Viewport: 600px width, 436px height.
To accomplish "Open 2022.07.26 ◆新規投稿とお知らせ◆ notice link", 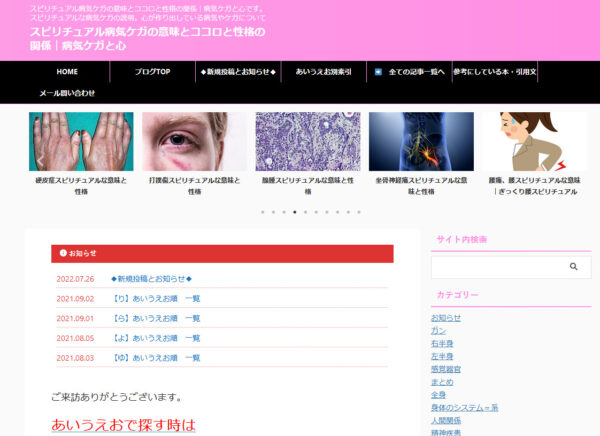I will click(151, 279).
